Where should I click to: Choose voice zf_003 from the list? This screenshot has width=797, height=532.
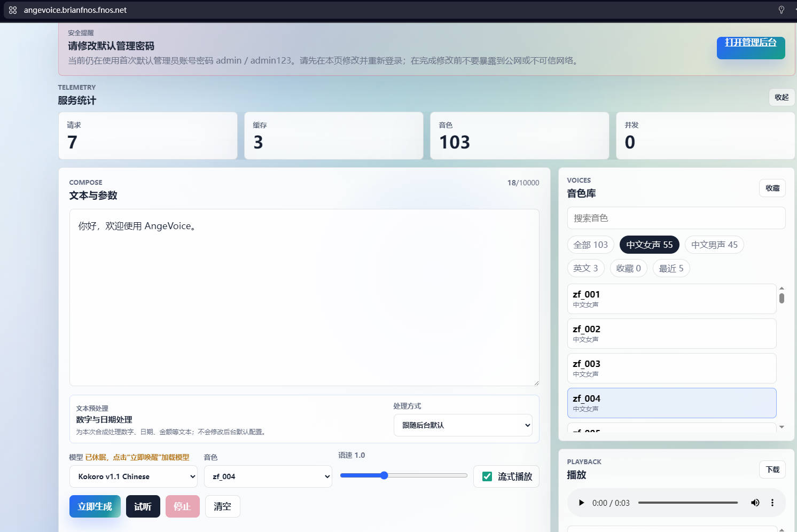pyautogui.click(x=671, y=368)
